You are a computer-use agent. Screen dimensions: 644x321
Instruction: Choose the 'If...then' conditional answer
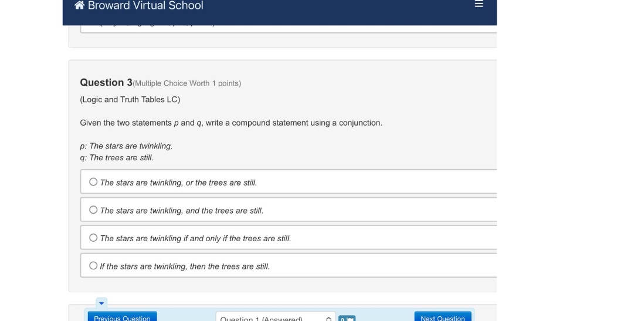point(93,265)
